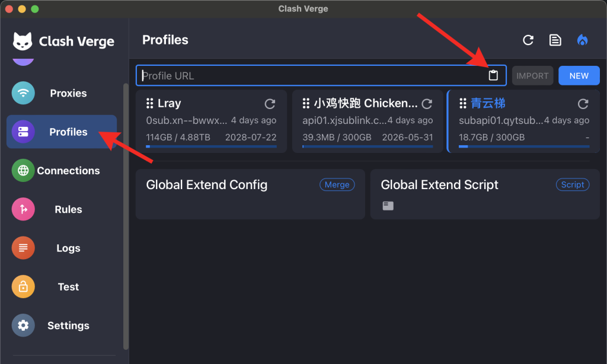Click the Script chip on Global Extend Script
The height and width of the screenshot is (364, 607).
(x=572, y=184)
